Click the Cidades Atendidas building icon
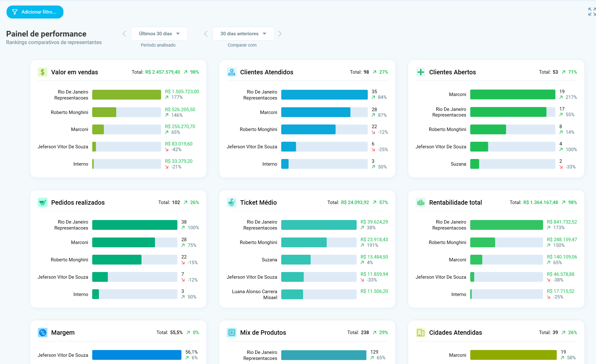596x364 pixels. (x=421, y=333)
